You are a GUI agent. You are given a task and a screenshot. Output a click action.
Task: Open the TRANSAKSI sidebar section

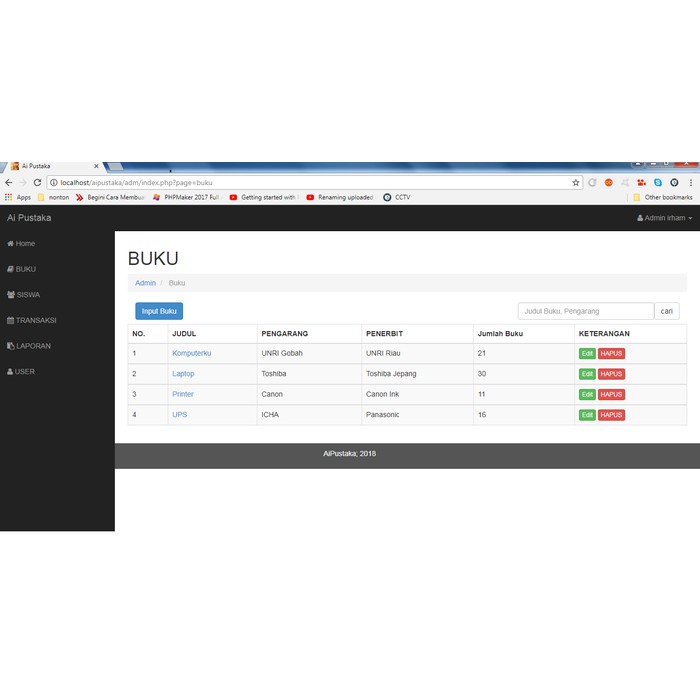pyautogui.click(x=32, y=320)
